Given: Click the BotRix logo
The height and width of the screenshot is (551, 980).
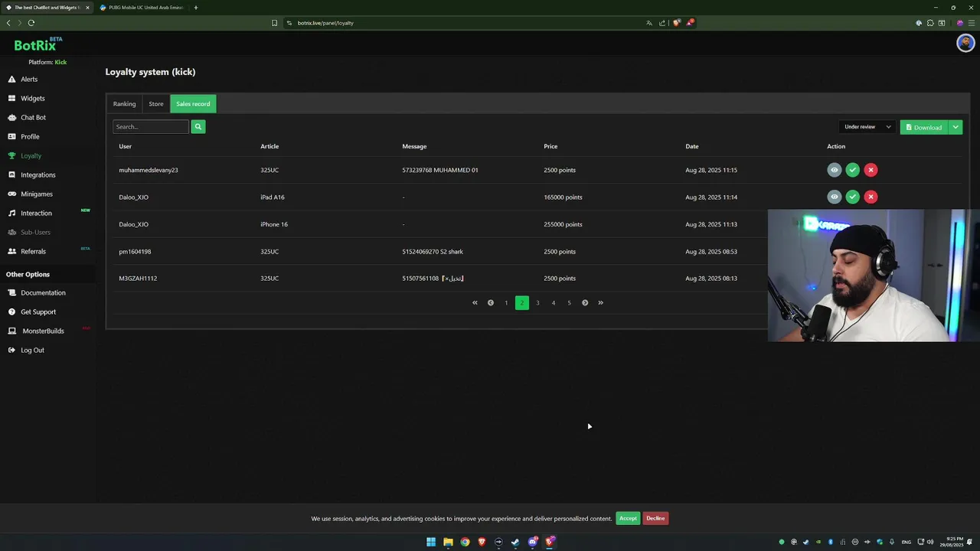Looking at the screenshot, I should (x=38, y=44).
